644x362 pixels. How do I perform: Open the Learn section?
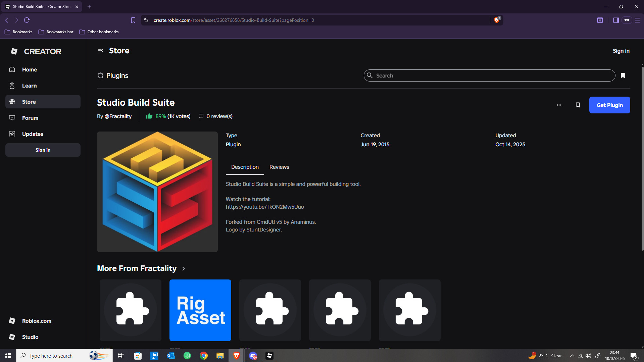43,86
